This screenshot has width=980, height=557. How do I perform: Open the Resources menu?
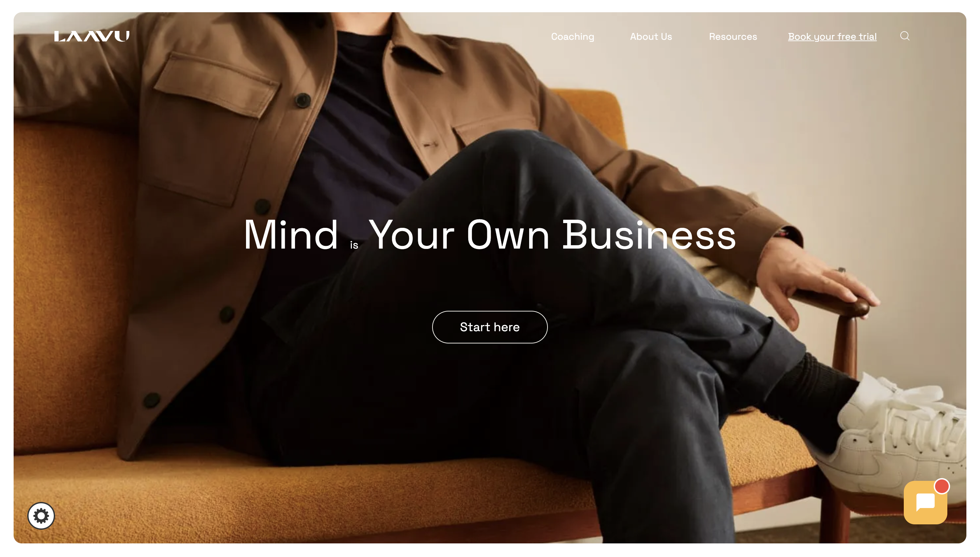(733, 37)
